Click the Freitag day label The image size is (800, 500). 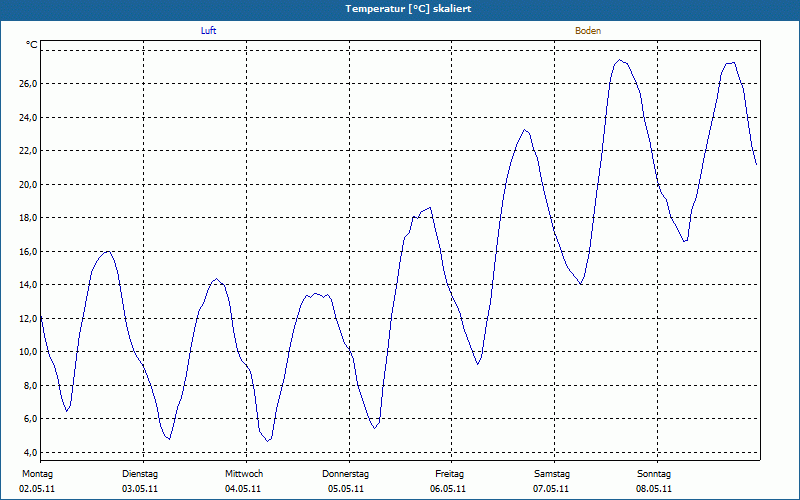449,474
